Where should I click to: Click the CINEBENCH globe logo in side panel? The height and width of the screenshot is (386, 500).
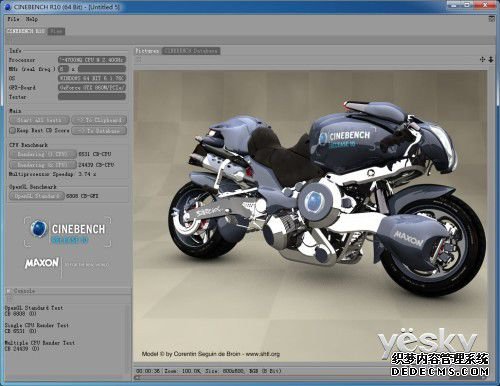point(39,229)
